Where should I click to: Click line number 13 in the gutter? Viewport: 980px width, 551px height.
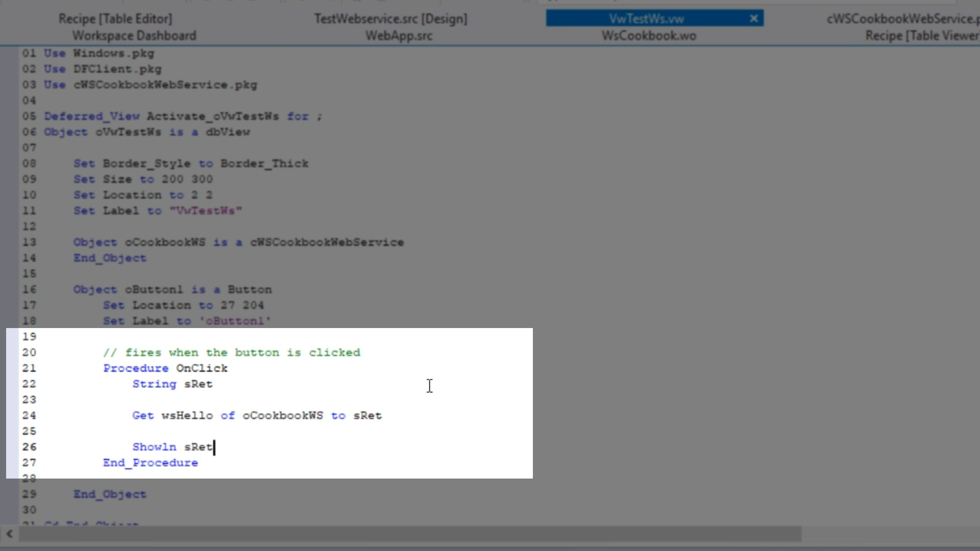click(x=29, y=242)
